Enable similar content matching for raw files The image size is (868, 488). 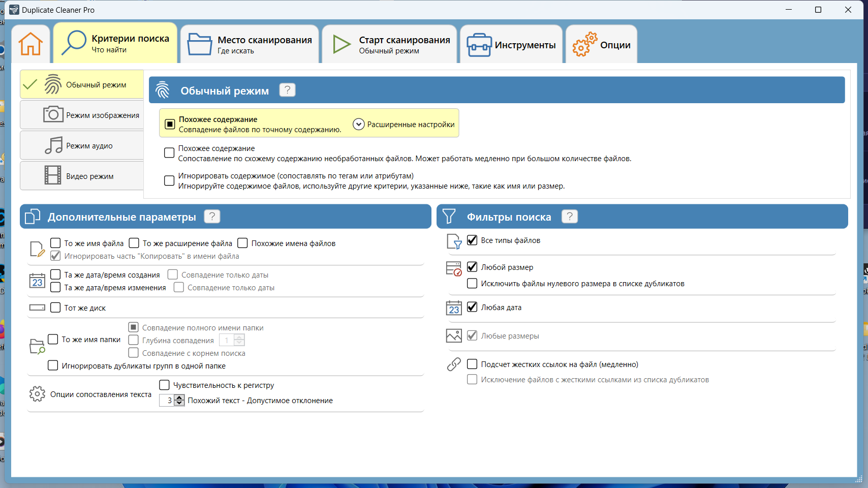[x=169, y=153]
